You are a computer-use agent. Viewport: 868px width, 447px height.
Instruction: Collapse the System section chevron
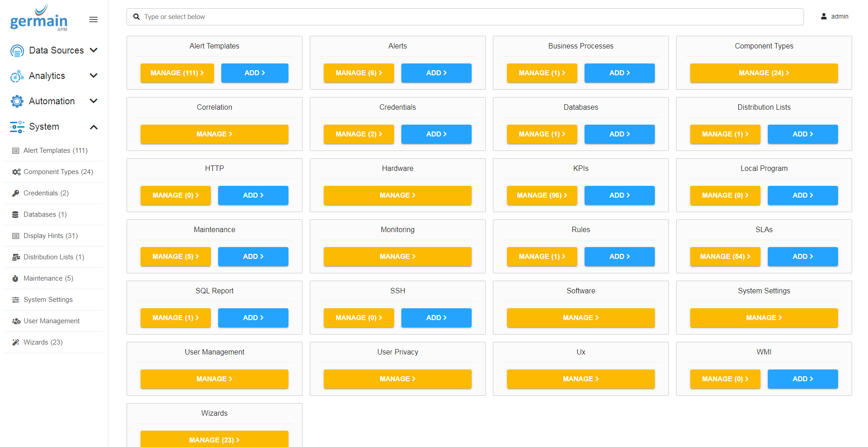point(94,127)
